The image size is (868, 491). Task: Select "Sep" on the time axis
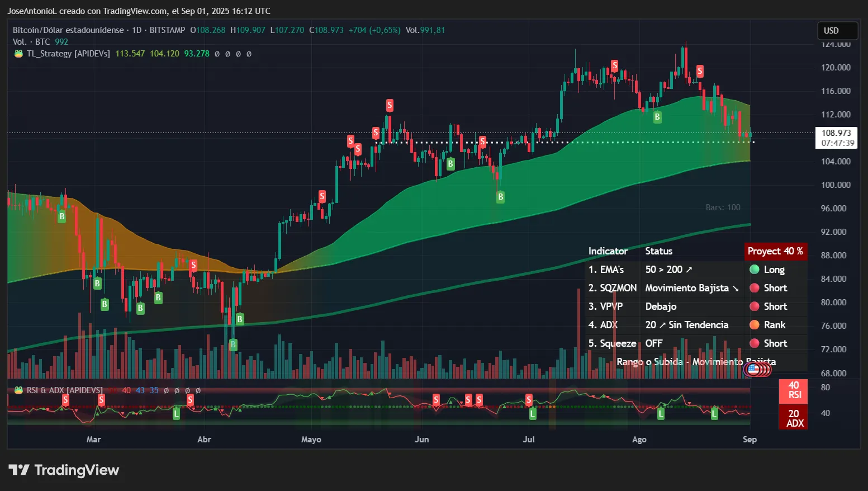point(750,440)
